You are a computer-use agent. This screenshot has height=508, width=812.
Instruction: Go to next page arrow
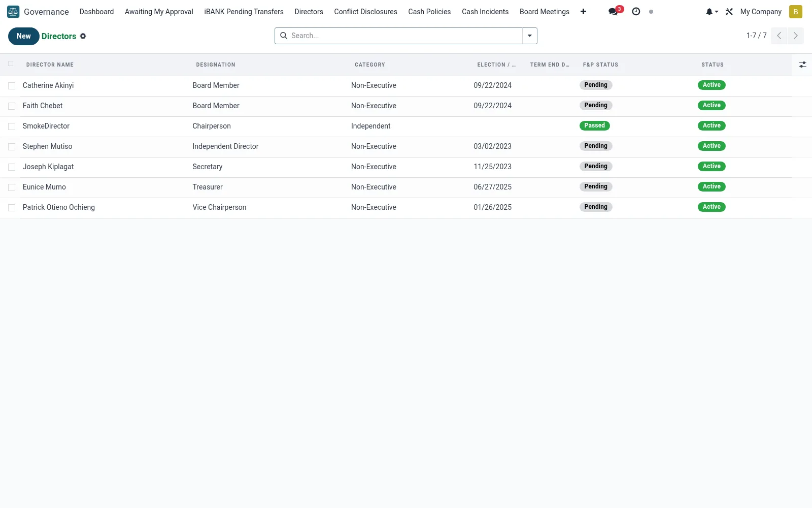[795, 36]
